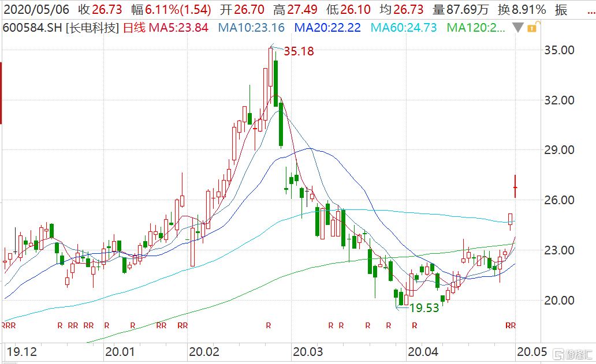
Task: Click the volume 量 87.69万
Action: click(x=460, y=9)
